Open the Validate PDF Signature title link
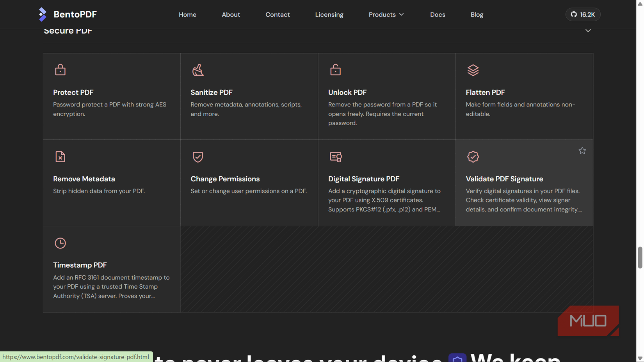The image size is (644, 362). point(504,179)
